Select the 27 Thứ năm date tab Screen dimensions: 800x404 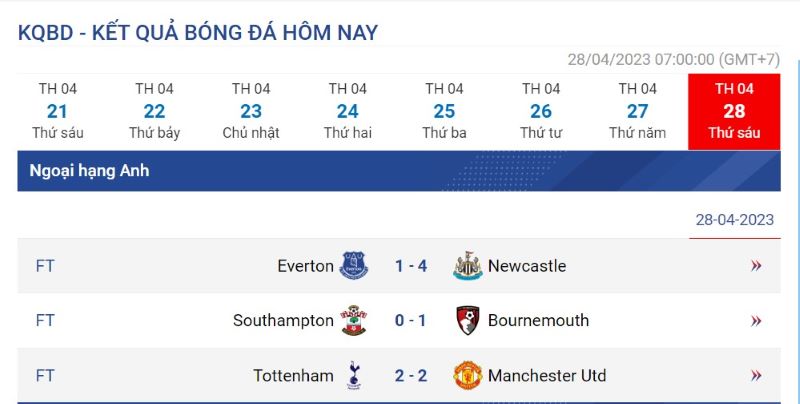tap(637, 111)
